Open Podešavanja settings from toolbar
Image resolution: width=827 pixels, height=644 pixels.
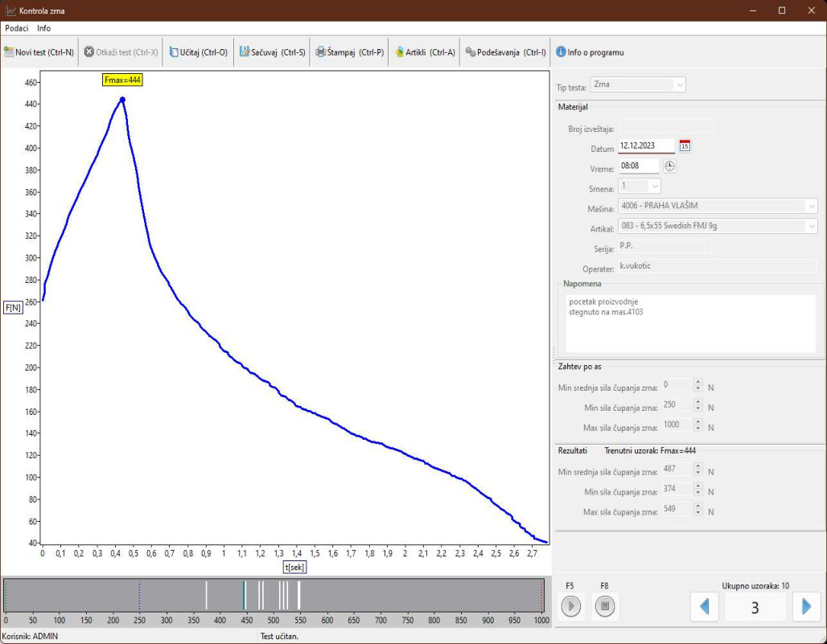click(506, 52)
